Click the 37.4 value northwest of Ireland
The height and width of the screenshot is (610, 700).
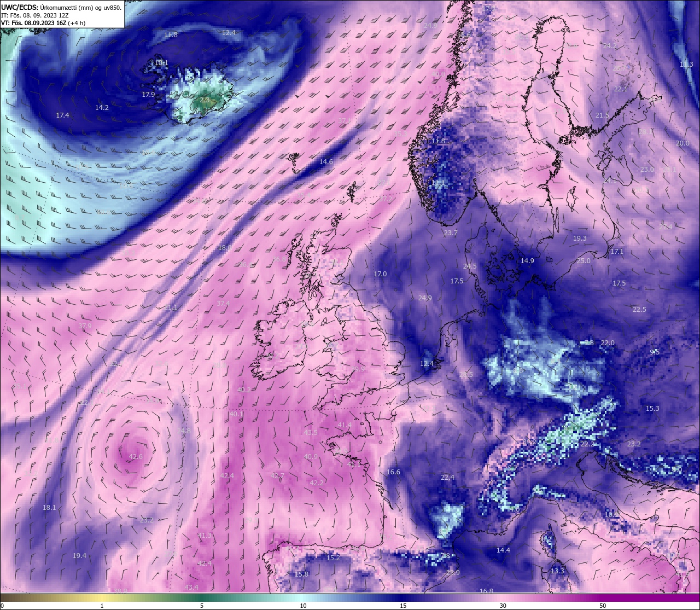pyautogui.click(x=223, y=304)
